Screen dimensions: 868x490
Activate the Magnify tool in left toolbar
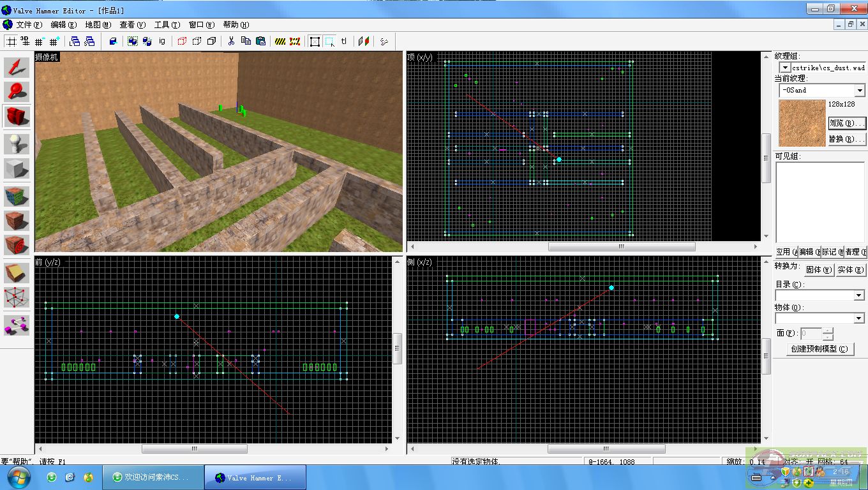pyautogui.click(x=17, y=92)
